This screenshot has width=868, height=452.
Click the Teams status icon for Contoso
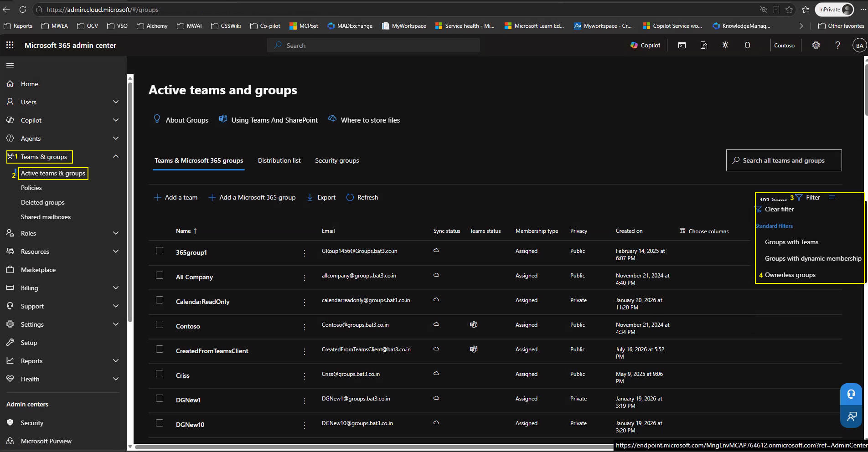[x=474, y=324]
